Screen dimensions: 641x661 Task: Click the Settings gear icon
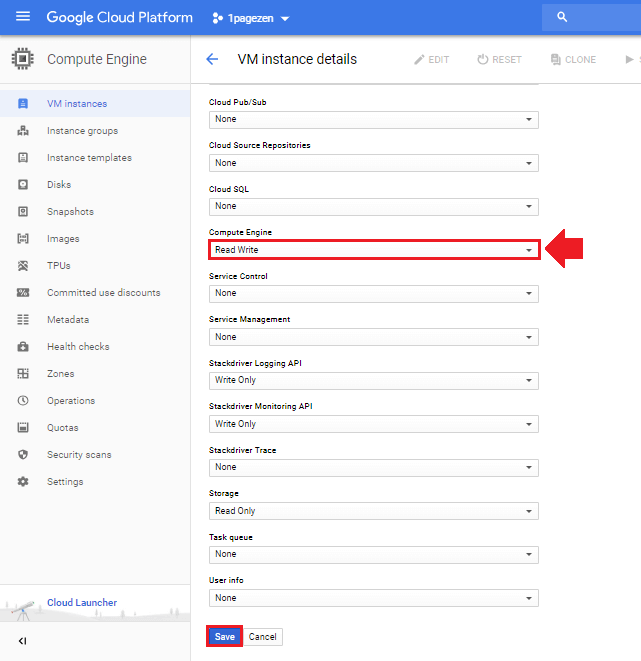pyautogui.click(x=23, y=481)
